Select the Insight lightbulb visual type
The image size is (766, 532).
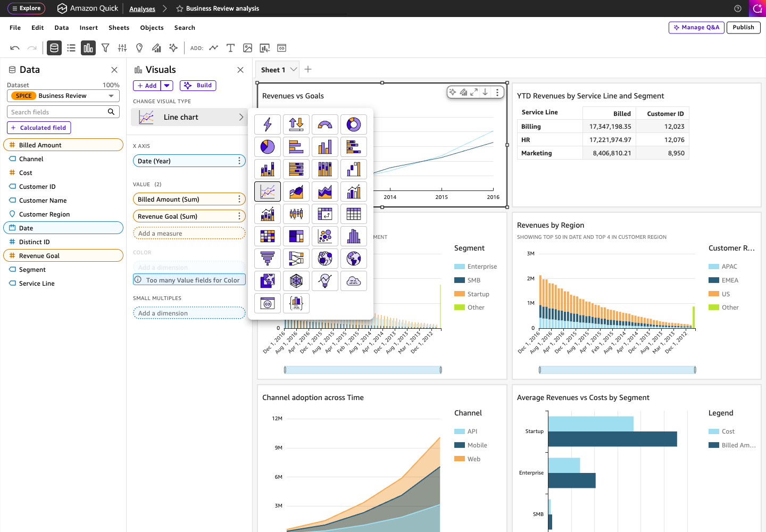pos(325,281)
